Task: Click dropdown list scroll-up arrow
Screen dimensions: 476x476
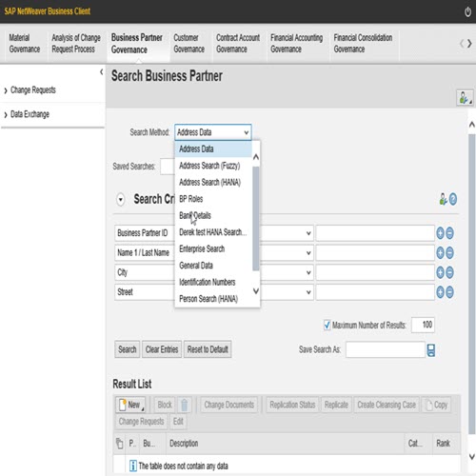Action: tap(256, 157)
